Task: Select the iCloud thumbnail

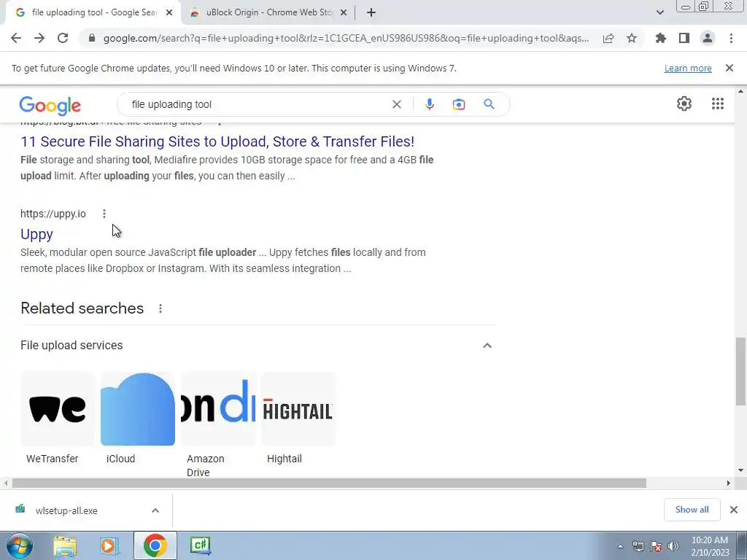Action: 138,408
